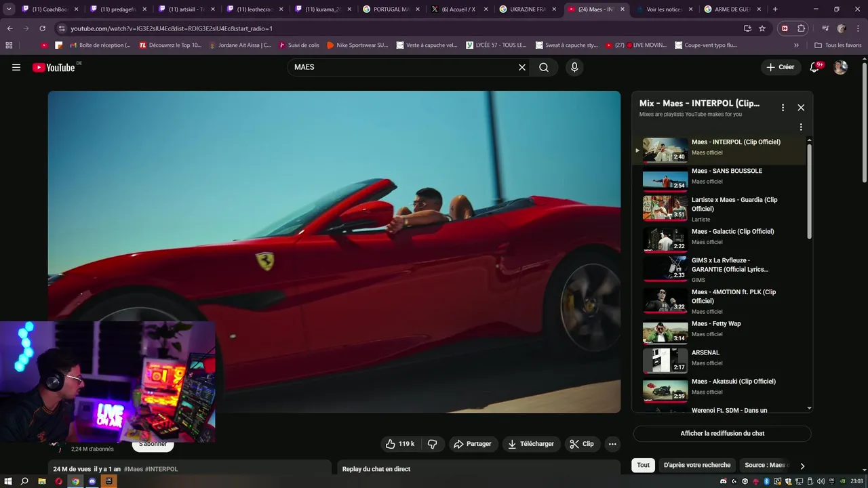Viewport: 868px width, 488px height.
Task: Open Chrome from the taskbar
Action: coord(76,481)
